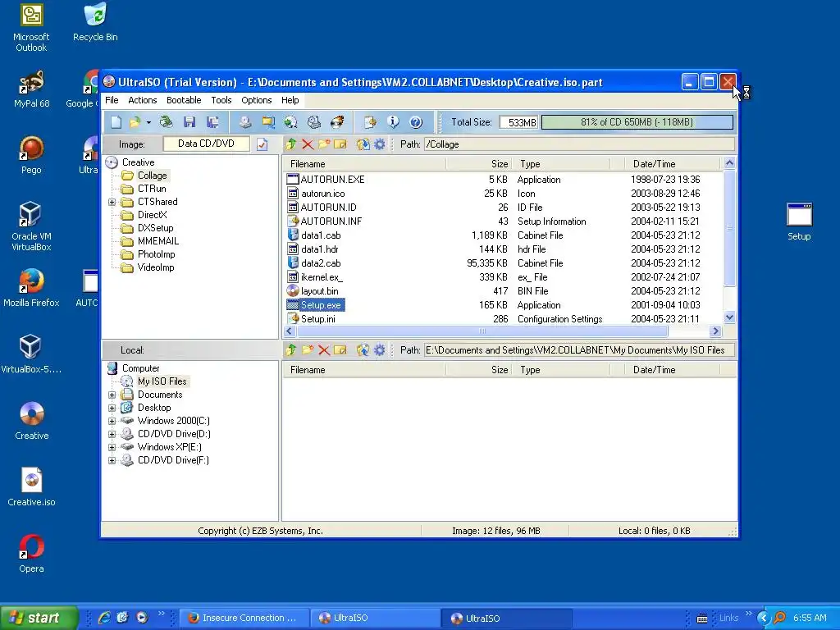
Task: Click the Save As double floppy icon
Action: click(x=212, y=122)
